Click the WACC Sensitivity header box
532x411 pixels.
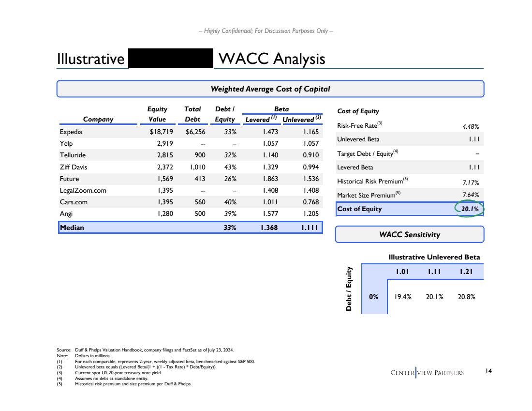click(x=409, y=234)
